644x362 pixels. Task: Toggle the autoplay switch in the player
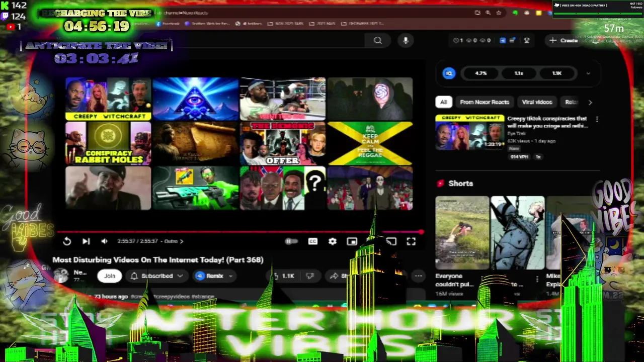pos(290,241)
